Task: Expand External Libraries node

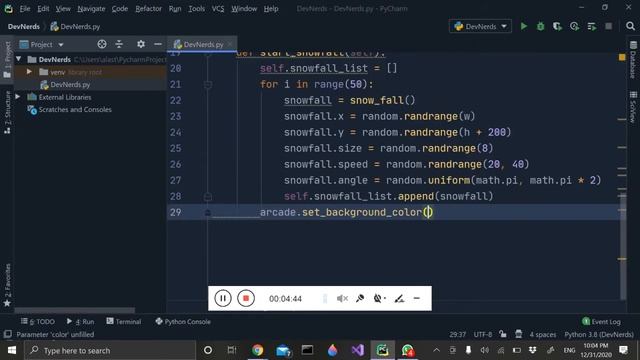Action: [18, 97]
